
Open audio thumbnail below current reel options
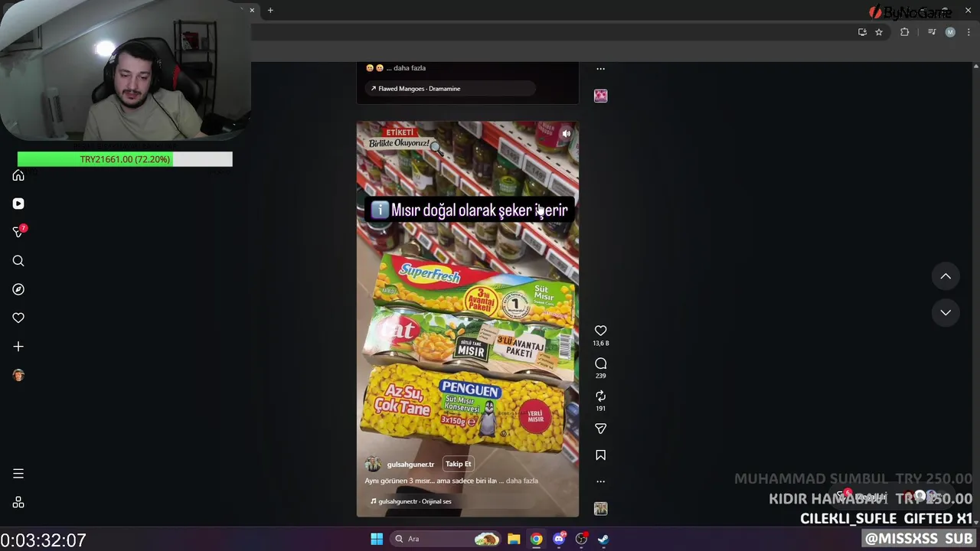click(601, 509)
